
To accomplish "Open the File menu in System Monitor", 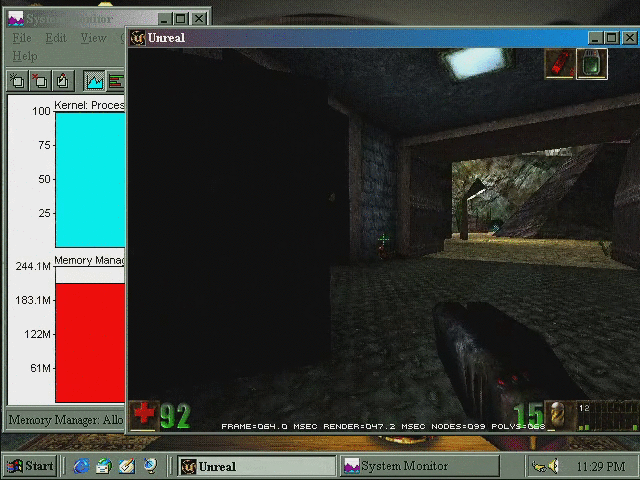I will click(22, 38).
